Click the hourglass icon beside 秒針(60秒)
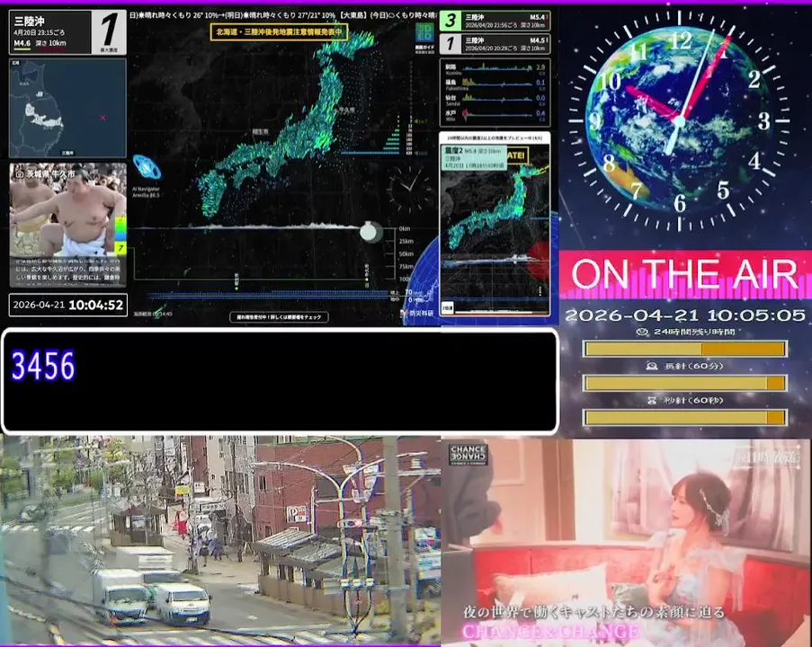Viewport: 812px width, 647px height. pyautogui.click(x=652, y=401)
